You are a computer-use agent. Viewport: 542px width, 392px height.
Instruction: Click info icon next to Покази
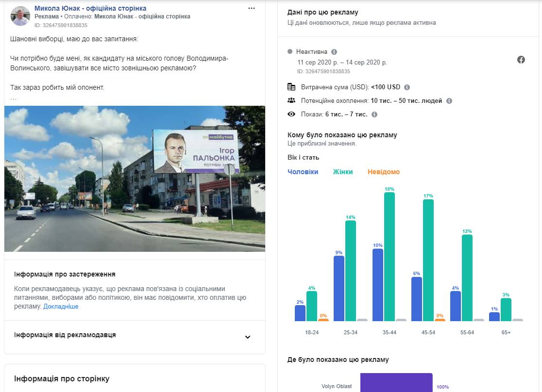[374, 114]
